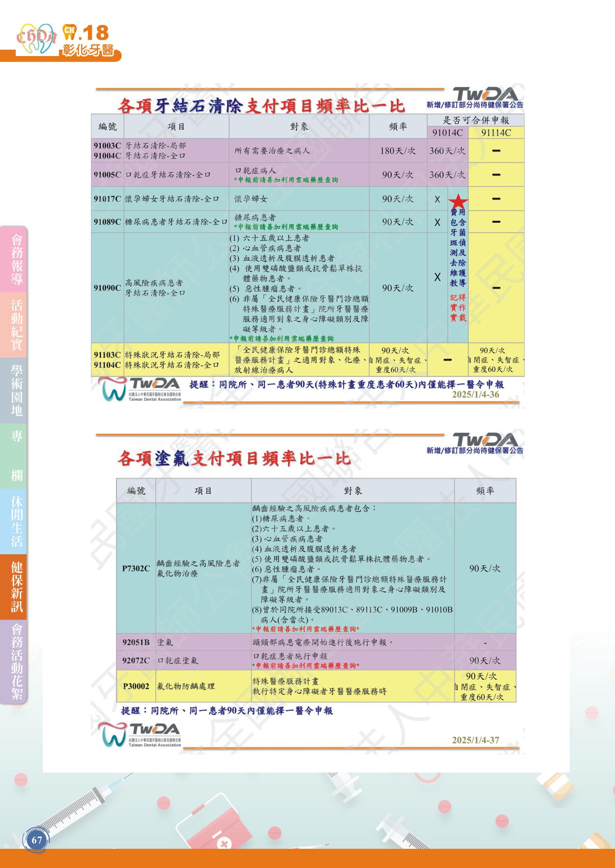Click 糖尿病患者牙結石清除-全口 item text
615x868 pixels.
tap(176, 222)
